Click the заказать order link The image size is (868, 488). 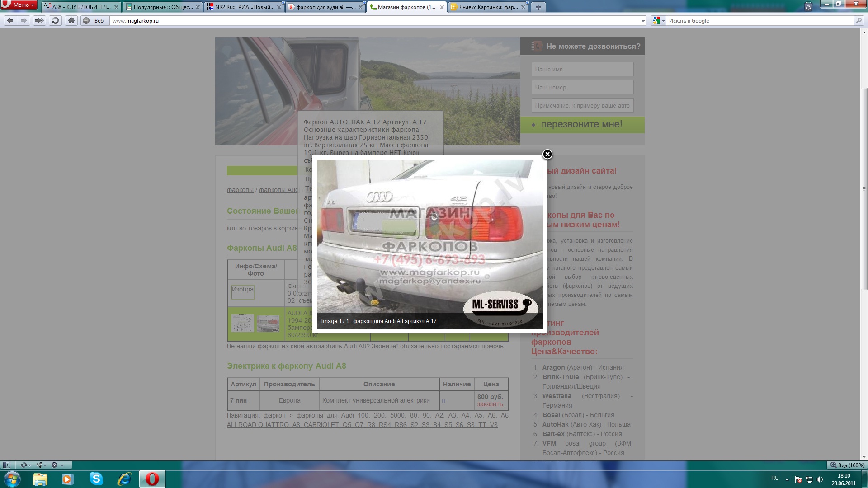[x=490, y=404]
